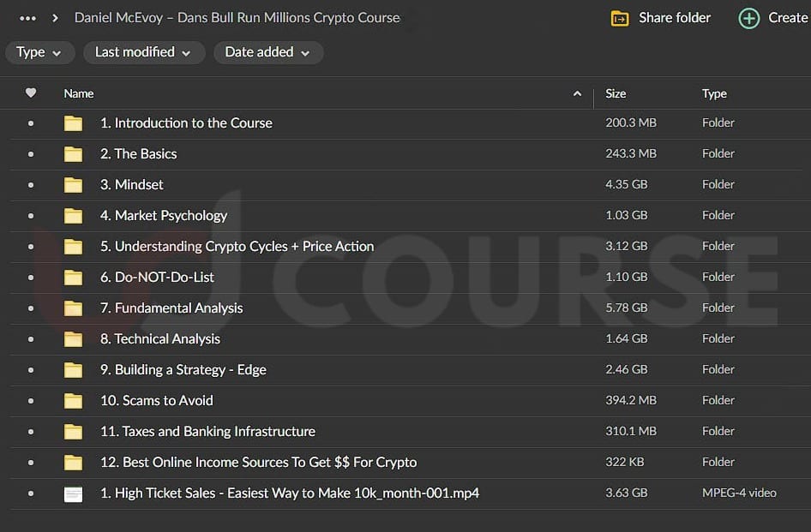Click the sort direction arrow in Name column
This screenshot has width=811, height=532.
coord(577,93)
